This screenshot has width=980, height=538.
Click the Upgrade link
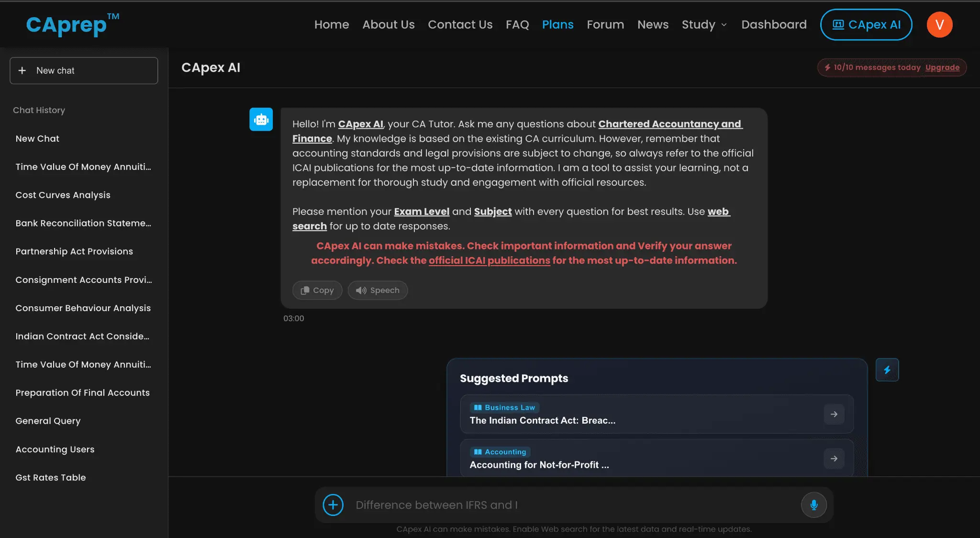click(x=942, y=67)
